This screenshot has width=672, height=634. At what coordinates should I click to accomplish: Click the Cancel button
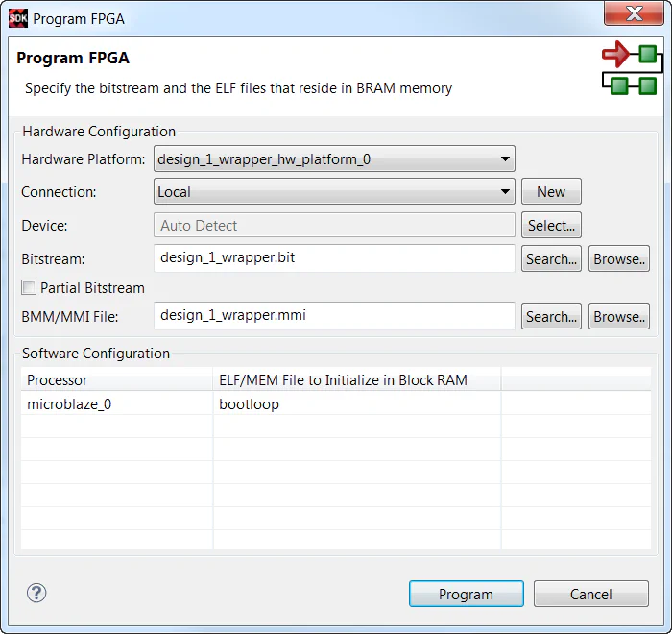pyautogui.click(x=591, y=594)
